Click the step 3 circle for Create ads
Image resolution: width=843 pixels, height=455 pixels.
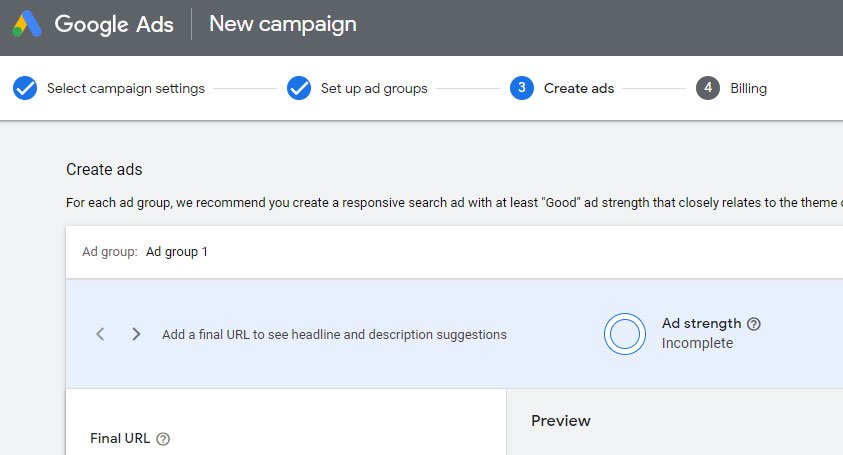pos(521,88)
